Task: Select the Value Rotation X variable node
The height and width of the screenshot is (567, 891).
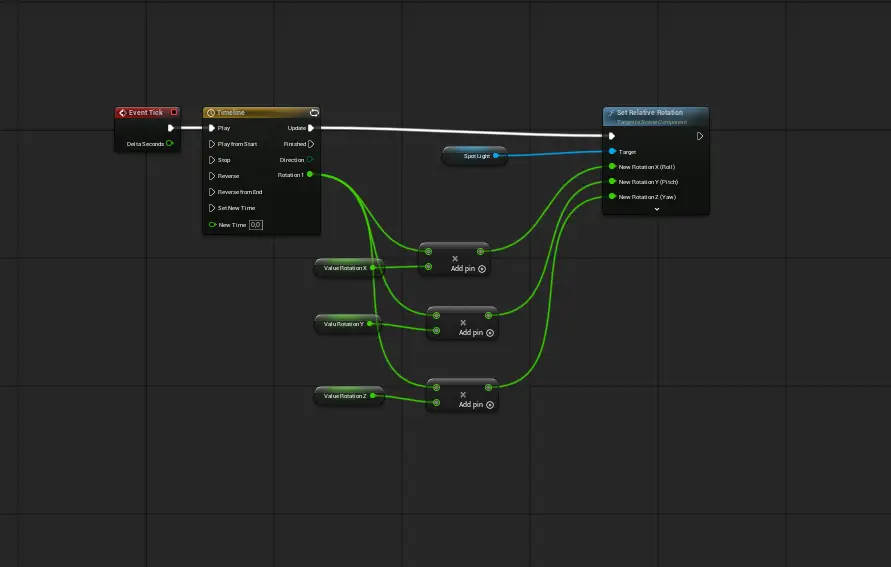Action: coord(345,268)
